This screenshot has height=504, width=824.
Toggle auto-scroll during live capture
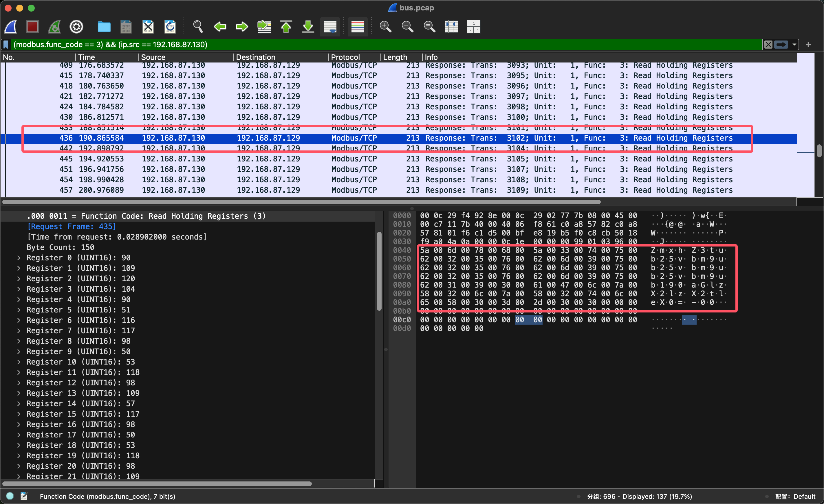[330, 27]
